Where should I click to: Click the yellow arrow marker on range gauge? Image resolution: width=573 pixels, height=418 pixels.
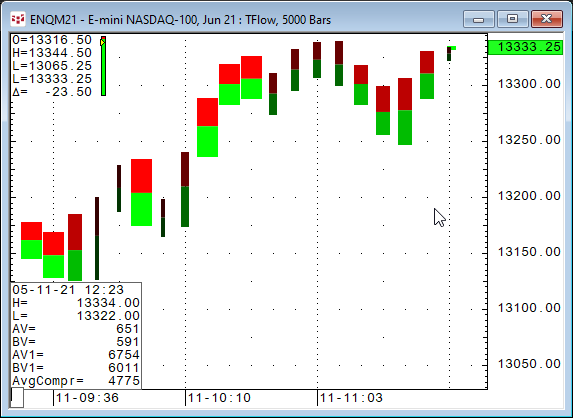point(103,42)
